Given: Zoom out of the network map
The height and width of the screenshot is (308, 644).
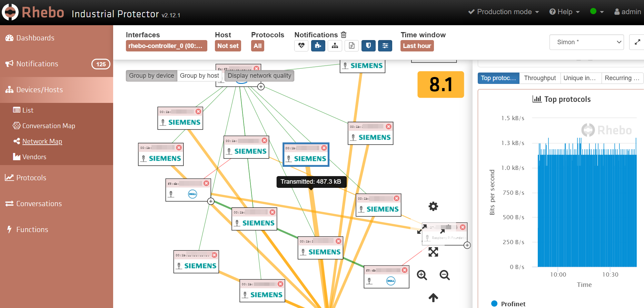Looking at the screenshot, I should 445,275.
